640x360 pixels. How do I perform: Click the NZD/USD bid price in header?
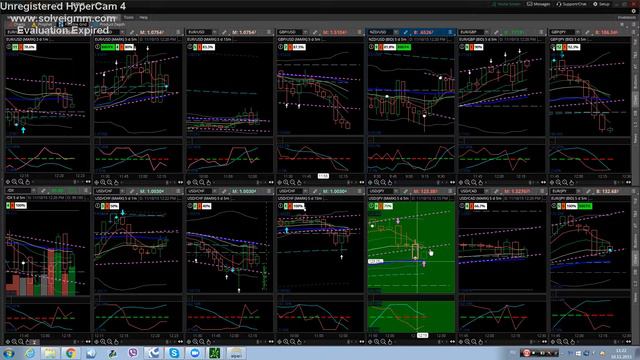[x=424, y=32]
